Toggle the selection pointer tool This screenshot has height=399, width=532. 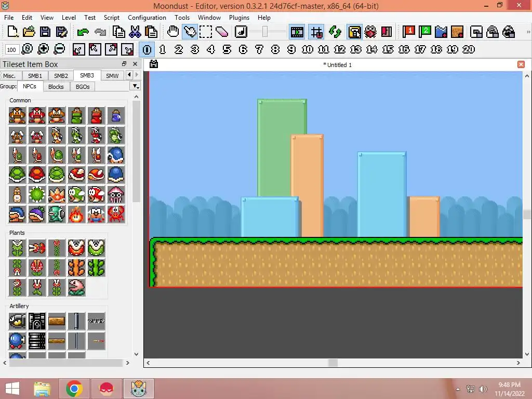click(x=190, y=32)
